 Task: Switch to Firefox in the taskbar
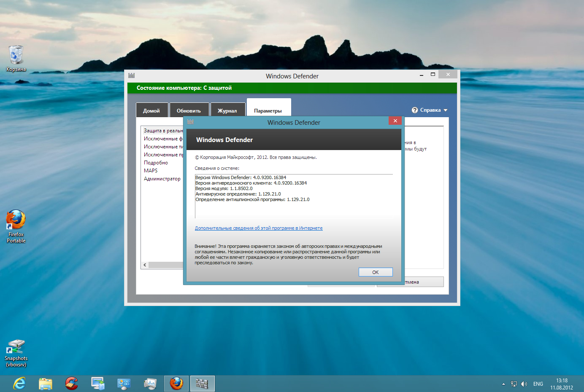(176, 384)
